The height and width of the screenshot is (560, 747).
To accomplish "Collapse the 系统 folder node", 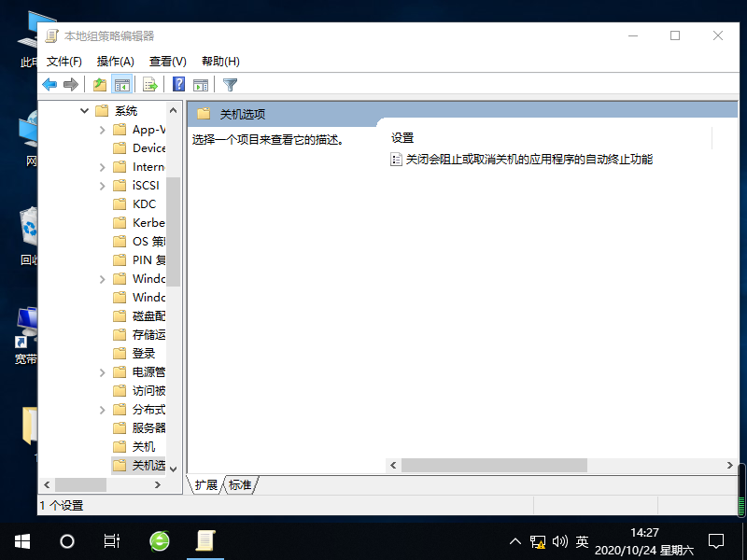I will coord(84,110).
